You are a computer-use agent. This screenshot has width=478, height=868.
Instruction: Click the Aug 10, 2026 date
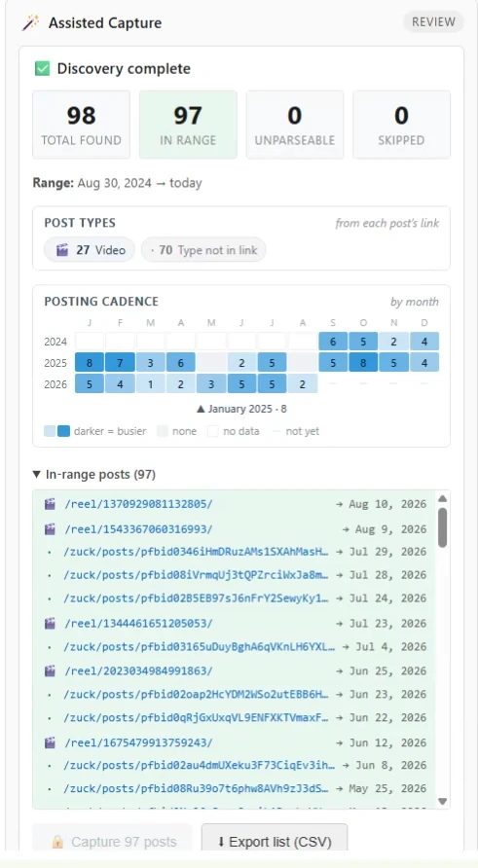coord(387,504)
